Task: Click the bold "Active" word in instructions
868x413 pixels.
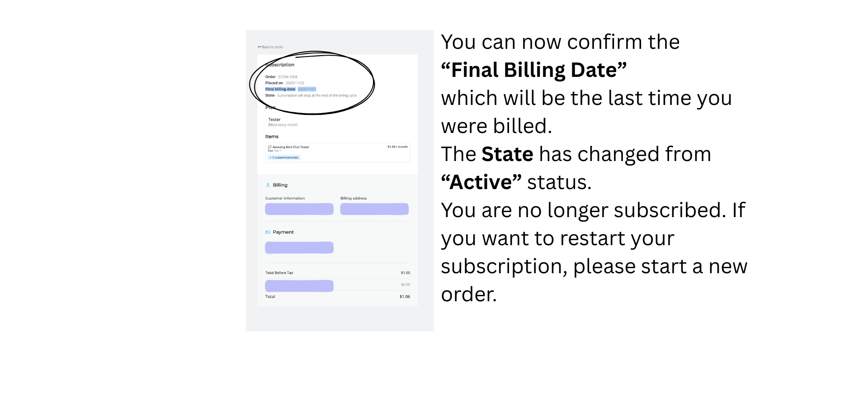Action: [x=481, y=183]
